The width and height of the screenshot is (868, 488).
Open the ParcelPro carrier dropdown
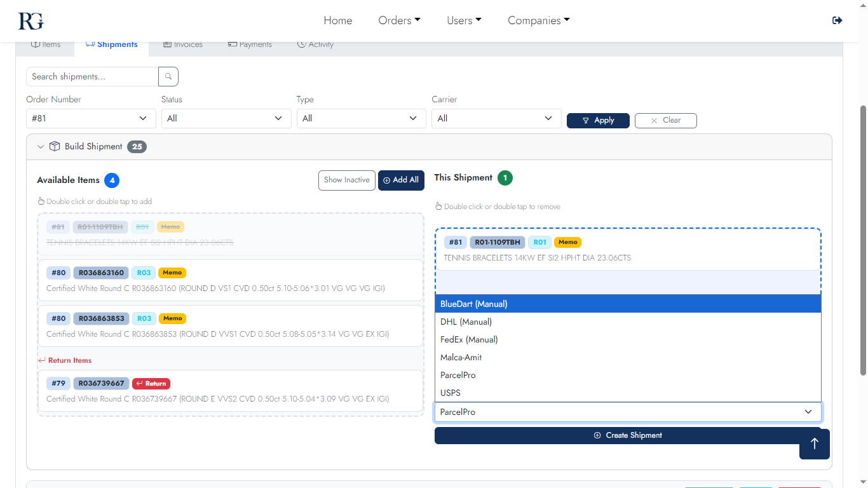(x=628, y=412)
